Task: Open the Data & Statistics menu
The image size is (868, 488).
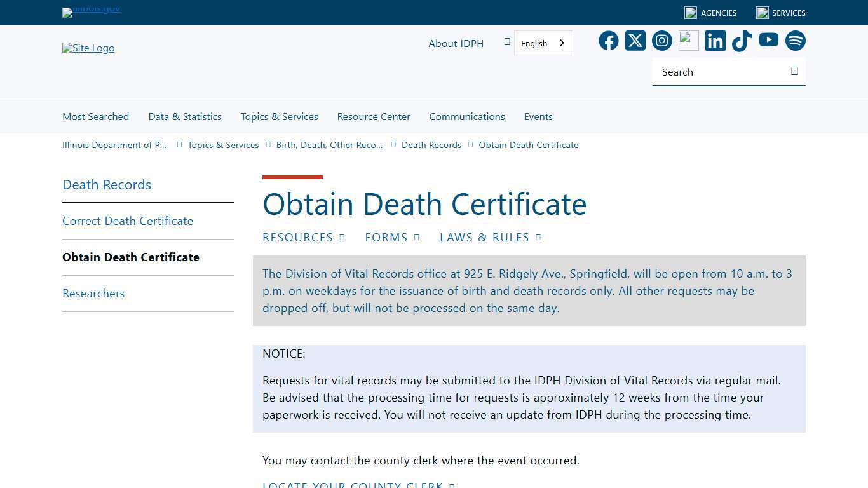Action: (184, 116)
